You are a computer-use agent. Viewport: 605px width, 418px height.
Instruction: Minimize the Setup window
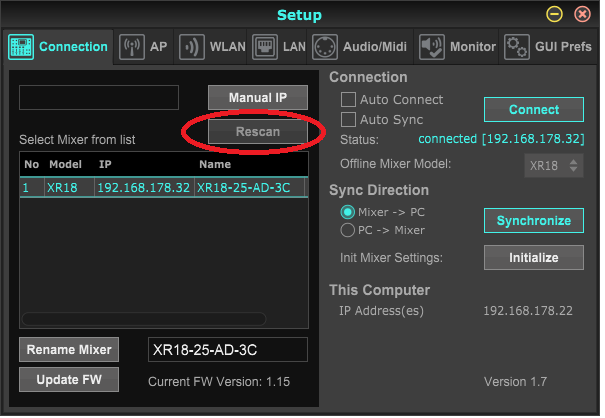(x=554, y=15)
